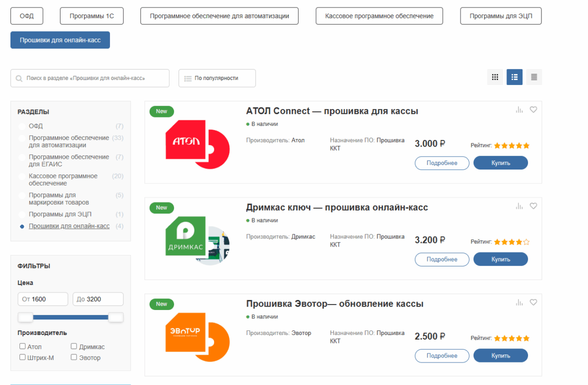Favorite the Прошивка Эвотор product
The image size is (588, 385).
click(x=533, y=302)
